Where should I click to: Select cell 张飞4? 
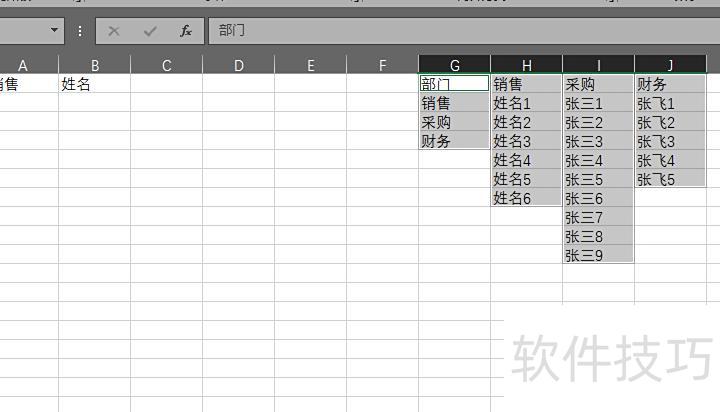pyautogui.click(x=670, y=160)
